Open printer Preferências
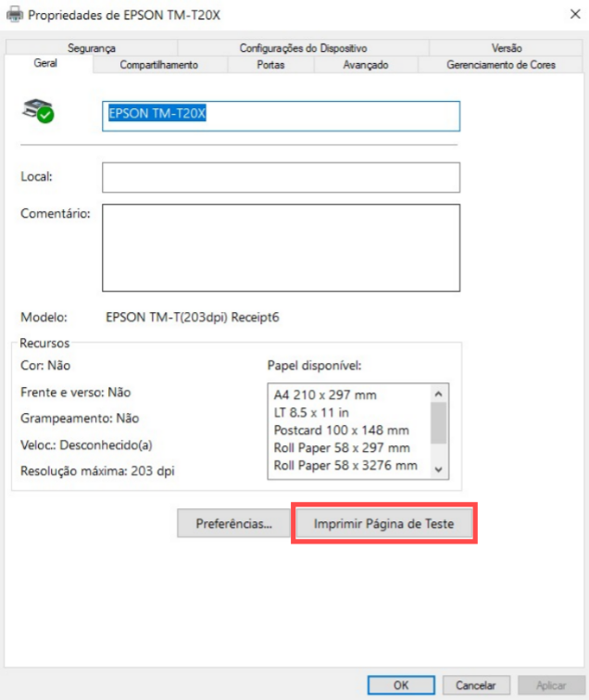The image size is (589, 700). 233,523
